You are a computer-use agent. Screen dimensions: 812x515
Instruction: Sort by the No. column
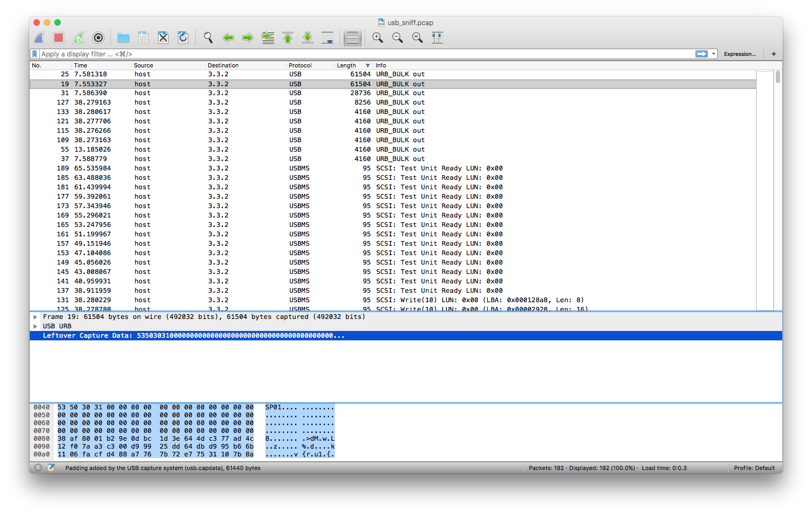tap(51, 65)
